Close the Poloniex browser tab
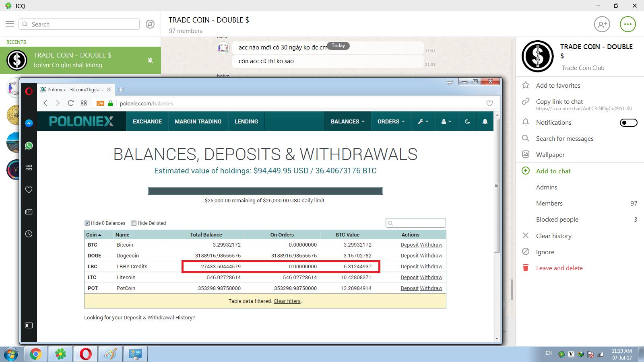The image size is (644, 362). tap(109, 90)
